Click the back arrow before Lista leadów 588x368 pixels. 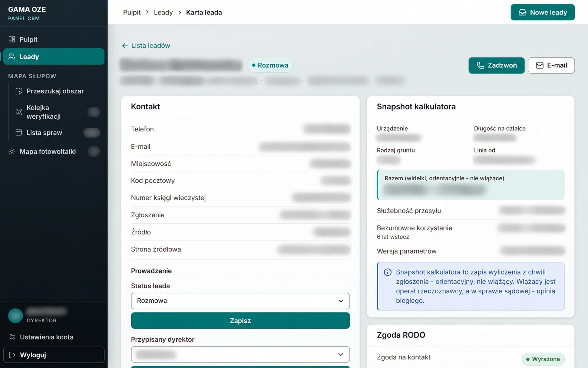coord(125,46)
